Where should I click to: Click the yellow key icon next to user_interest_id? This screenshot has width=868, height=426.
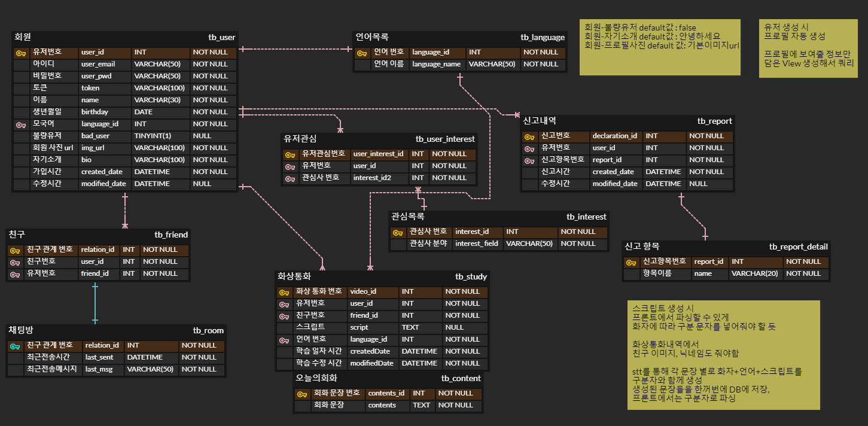[290, 154]
